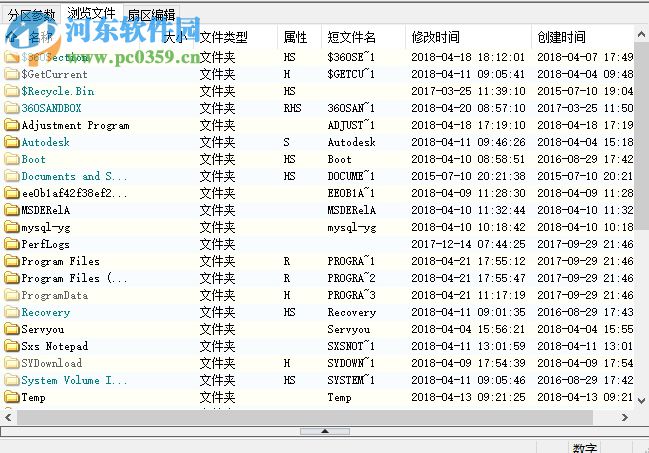Screen dimensions: 649x453
Task: Click the ProgramData folder icon
Action: tap(12, 295)
